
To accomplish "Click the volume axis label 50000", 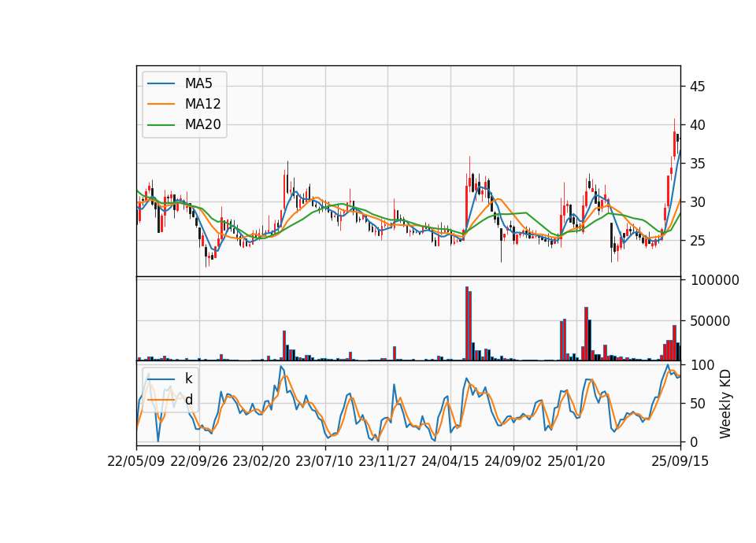I will 710,321.
